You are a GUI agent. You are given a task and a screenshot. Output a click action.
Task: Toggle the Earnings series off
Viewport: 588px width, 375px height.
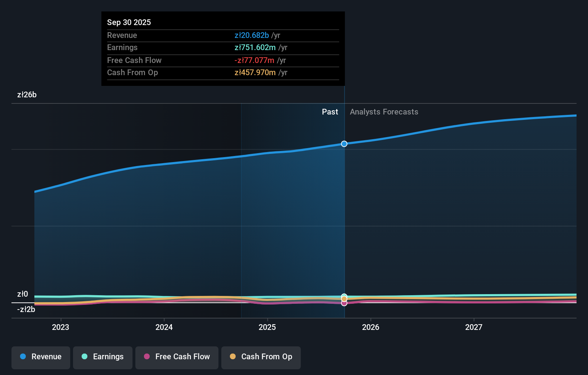pos(102,357)
